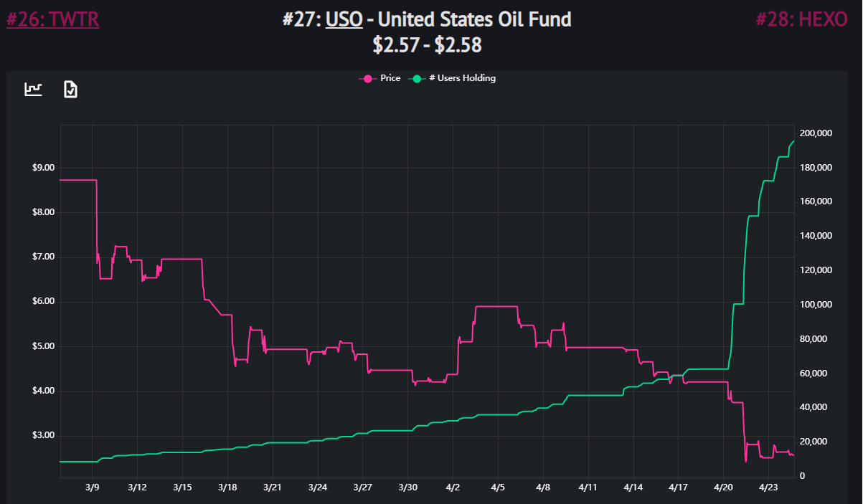
Task: Click the $9.00 price axis label
Action: [x=43, y=168]
